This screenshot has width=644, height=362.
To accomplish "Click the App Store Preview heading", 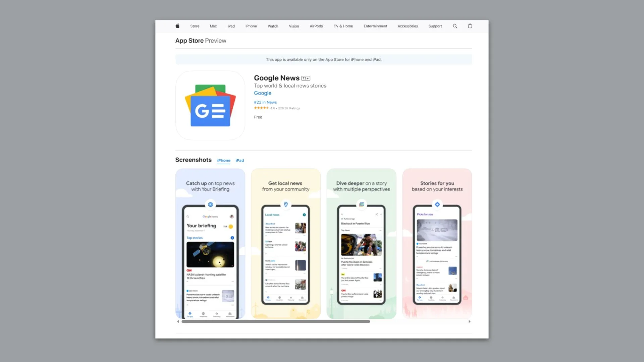I will coord(201,41).
